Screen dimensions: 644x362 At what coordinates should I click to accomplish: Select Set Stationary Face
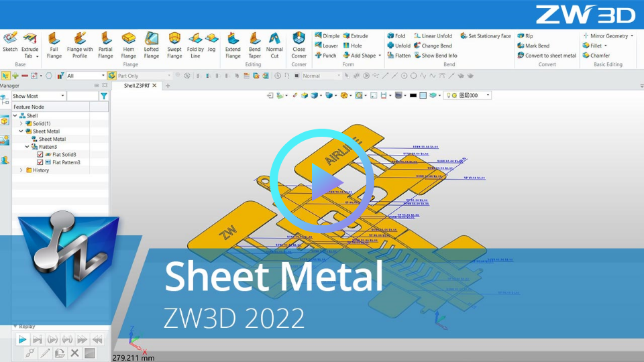pyautogui.click(x=486, y=36)
